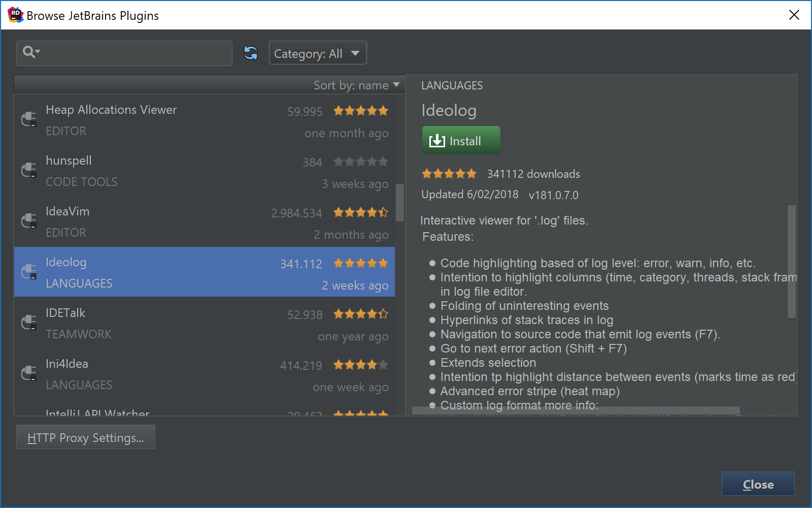This screenshot has height=508, width=812.
Task: Click the IdeaVim plugin icon
Action: click(29, 221)
